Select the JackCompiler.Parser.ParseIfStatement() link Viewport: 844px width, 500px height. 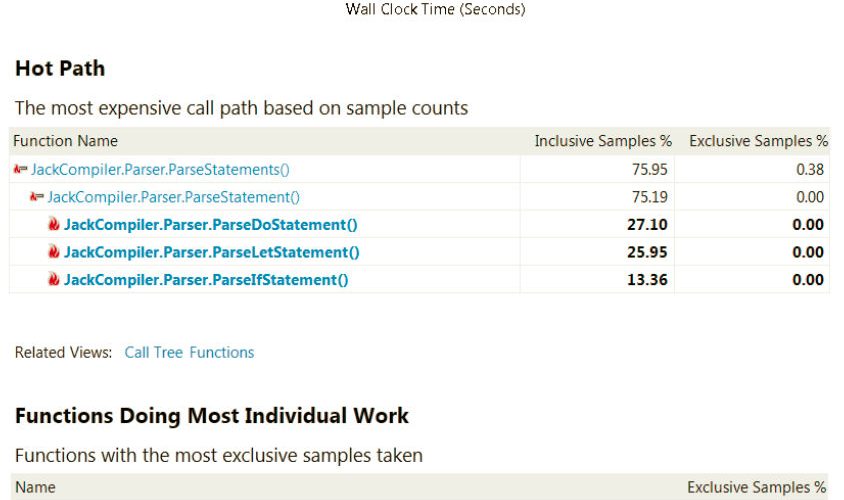point(206,280)
